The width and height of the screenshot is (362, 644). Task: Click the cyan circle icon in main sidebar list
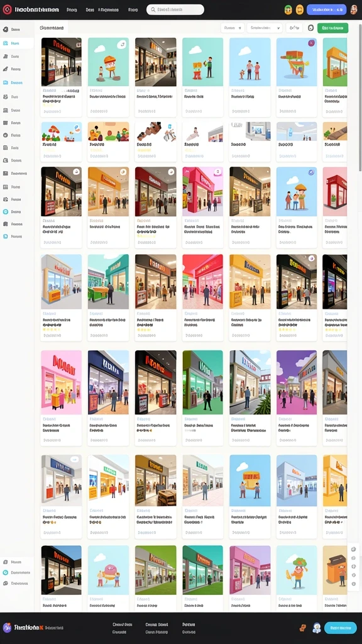pos(5,212)
